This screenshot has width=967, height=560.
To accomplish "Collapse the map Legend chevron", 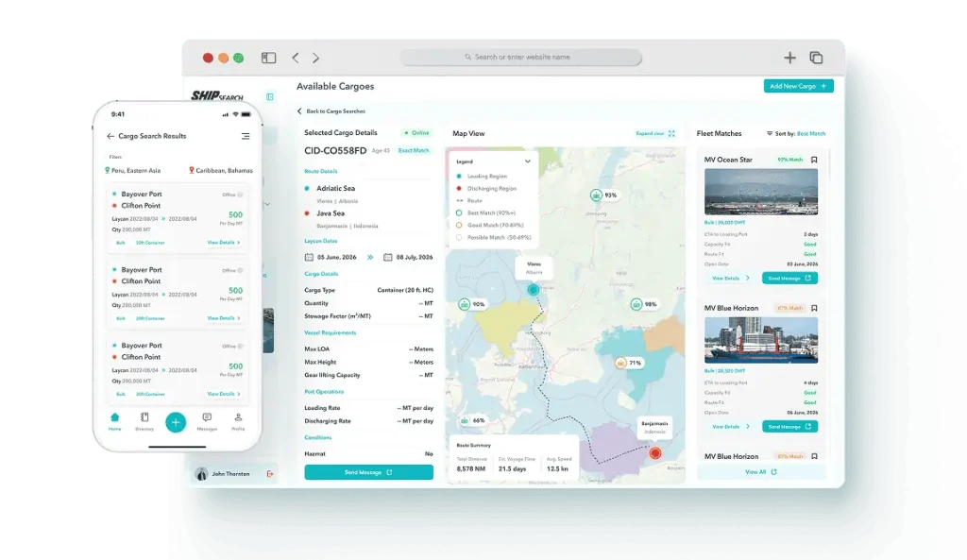I will tap(527, 161).
